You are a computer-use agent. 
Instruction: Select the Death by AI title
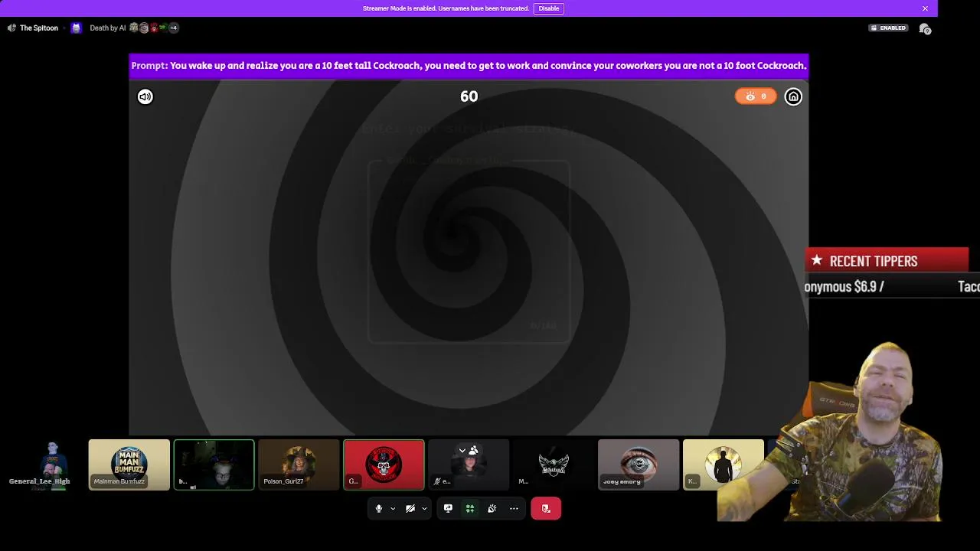107,28
